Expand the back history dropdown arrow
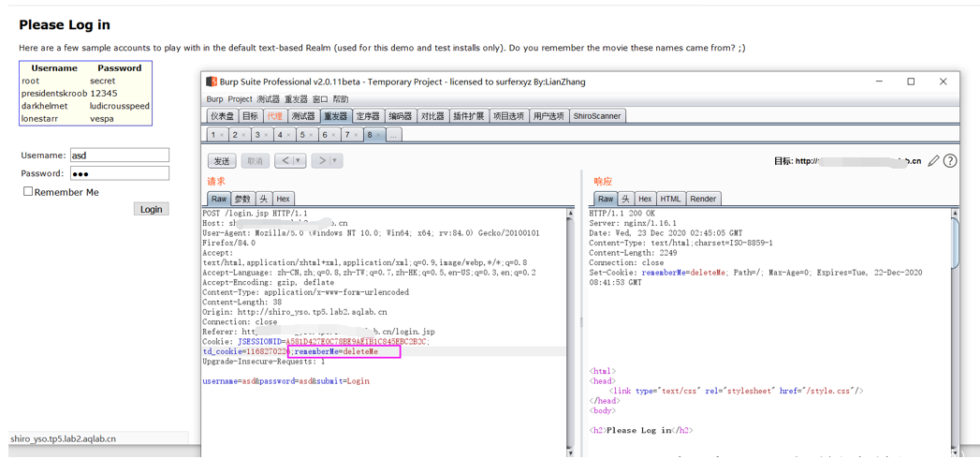 pyautogui.click(x=299, y=161)
